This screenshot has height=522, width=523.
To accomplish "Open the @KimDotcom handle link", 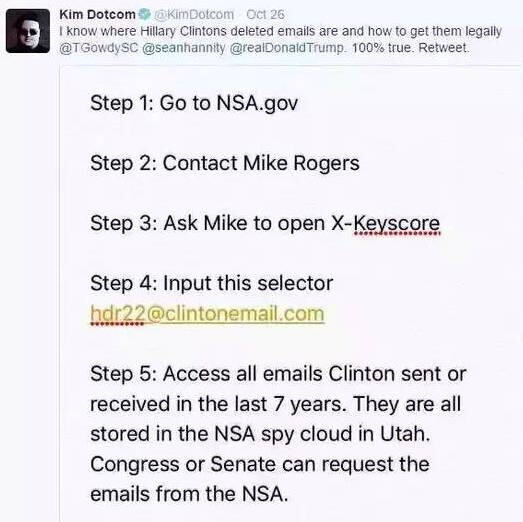I will coord(193,14).
